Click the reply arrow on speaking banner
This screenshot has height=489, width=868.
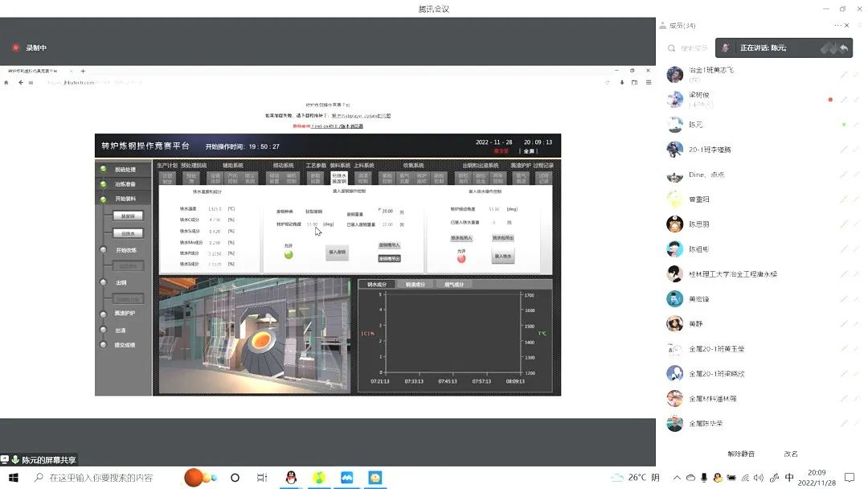844,48
